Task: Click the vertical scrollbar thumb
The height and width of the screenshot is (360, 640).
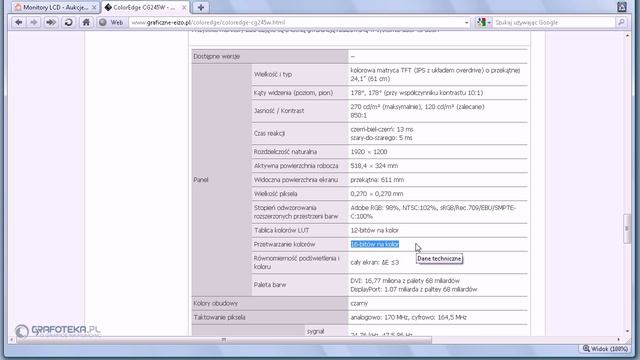Action: coord(627,229)
